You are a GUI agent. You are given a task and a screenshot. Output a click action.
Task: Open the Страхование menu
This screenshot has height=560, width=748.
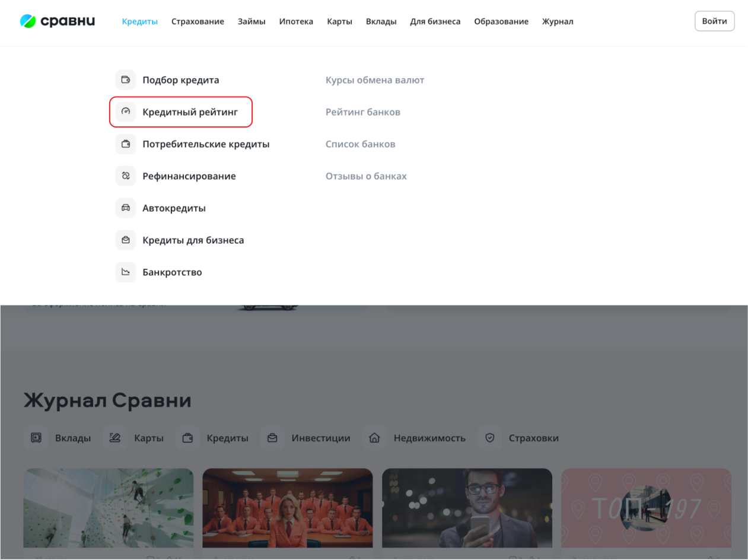[198, 21]
